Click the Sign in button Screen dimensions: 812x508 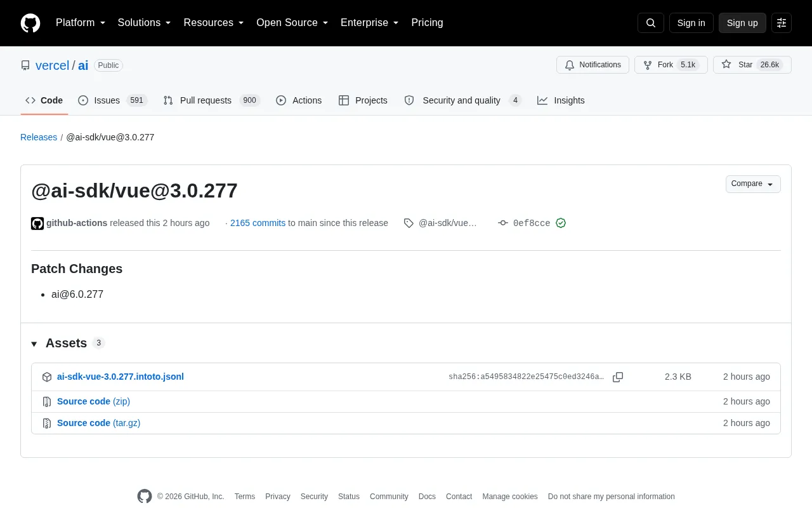[x=691, y=23]
